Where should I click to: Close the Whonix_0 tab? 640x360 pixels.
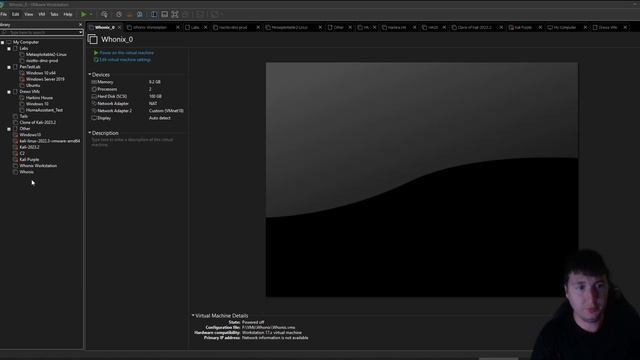pyautogui.click(x=120, y=27)
